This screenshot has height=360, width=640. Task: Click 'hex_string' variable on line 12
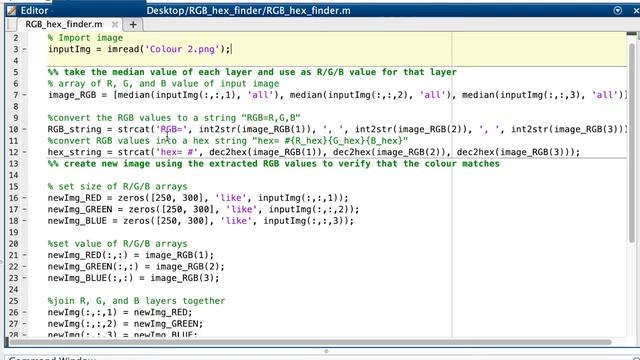74,152
